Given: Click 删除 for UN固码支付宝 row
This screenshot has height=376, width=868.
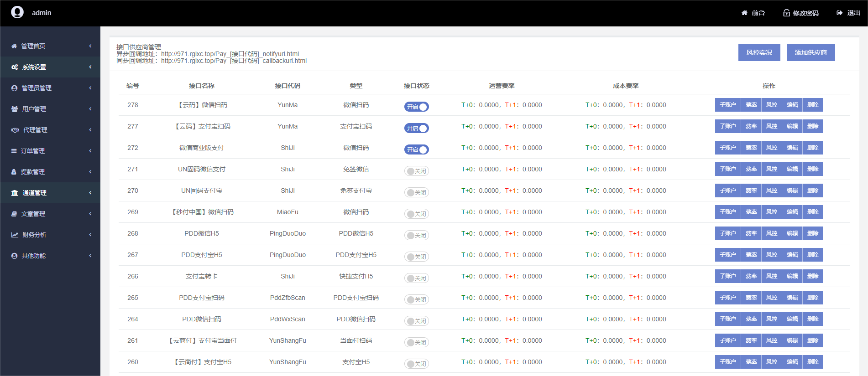Looking at the screenshot, I should [813, 191].
